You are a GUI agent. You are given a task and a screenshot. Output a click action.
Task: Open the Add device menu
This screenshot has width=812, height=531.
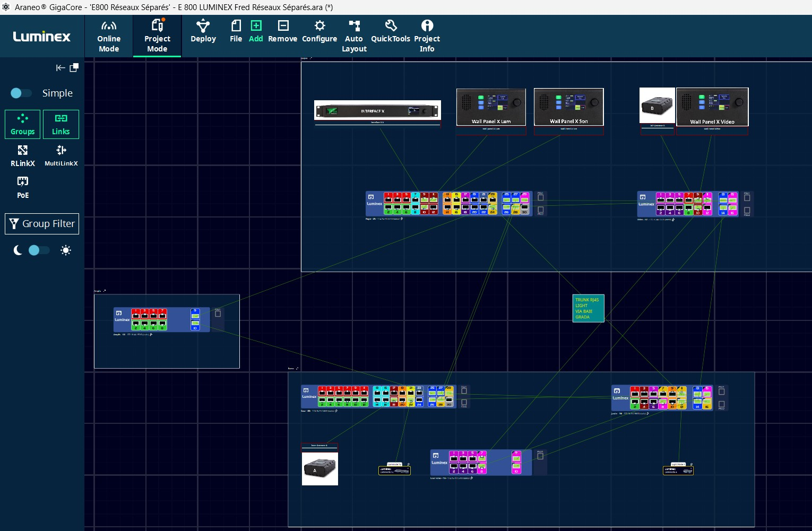(256, 31)
